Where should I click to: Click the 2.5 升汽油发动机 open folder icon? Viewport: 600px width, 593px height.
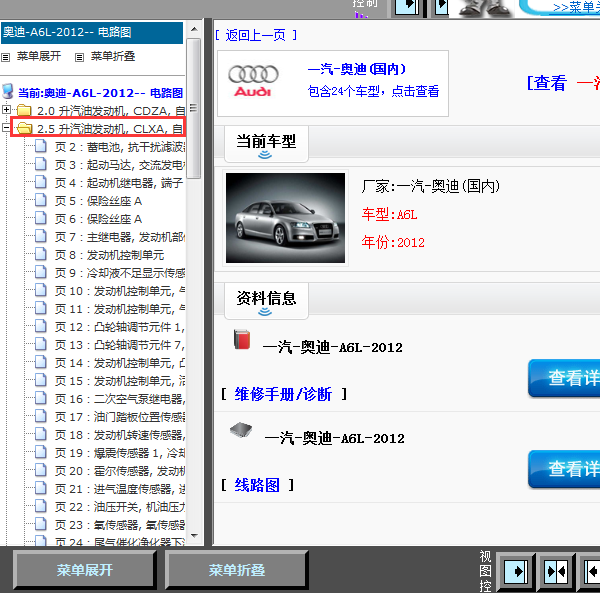(24, 128)
